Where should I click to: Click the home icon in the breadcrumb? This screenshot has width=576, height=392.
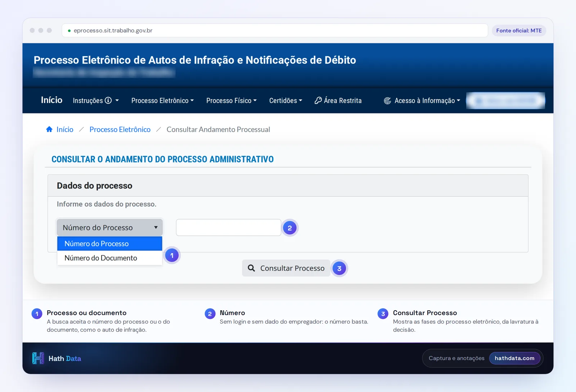[49, 129]
